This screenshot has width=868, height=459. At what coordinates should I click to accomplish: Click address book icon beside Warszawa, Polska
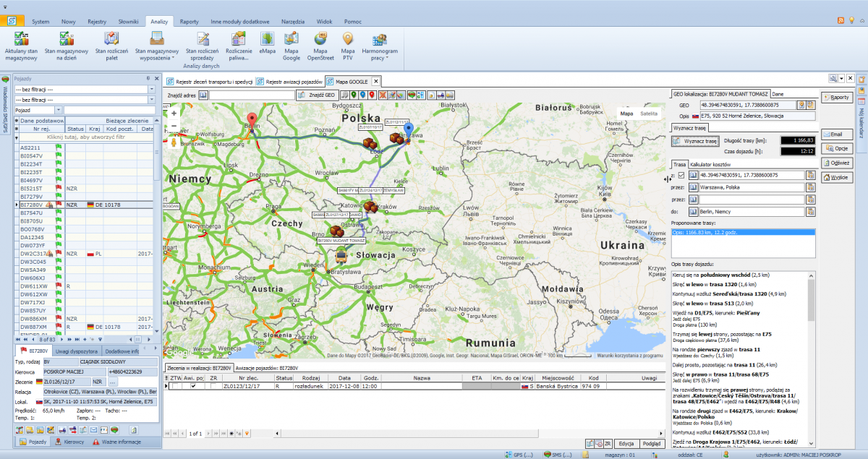[x=694, y=187]
